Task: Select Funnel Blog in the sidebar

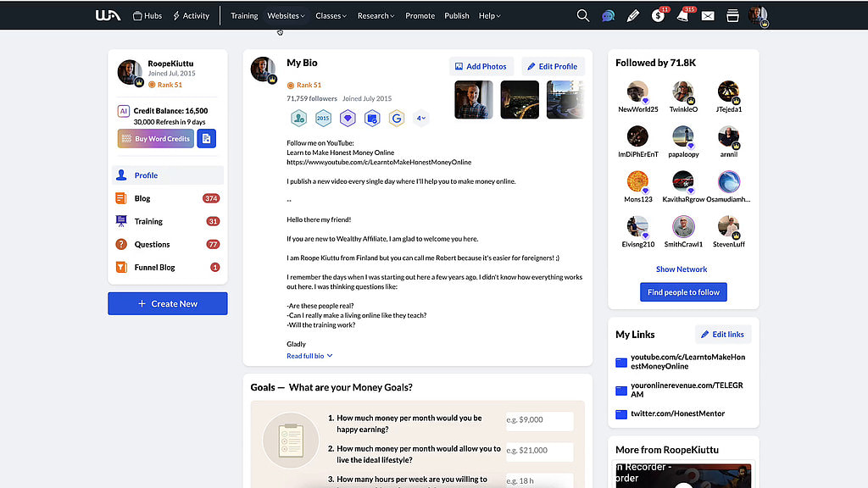Action: [x=168, y=267]
